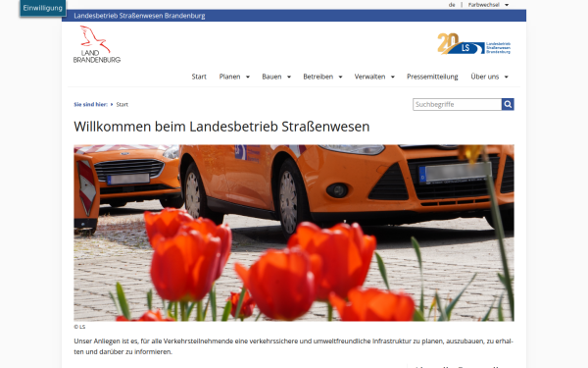Viewport: 588px width, 368px height.
Task: Click the Land Brandenburg eagle logo
Action: point(97,44)
